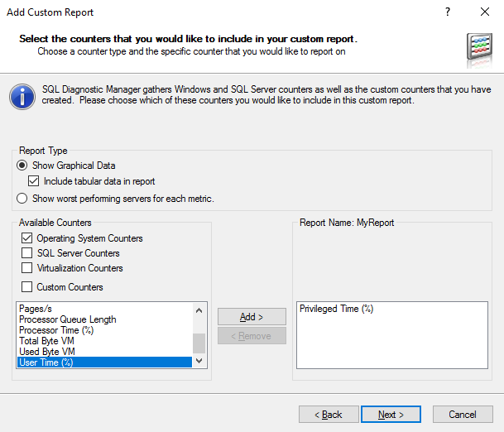This screenshot has height=432, width=504.
Task: Click the blue information icon
Action: pos(22,95)
